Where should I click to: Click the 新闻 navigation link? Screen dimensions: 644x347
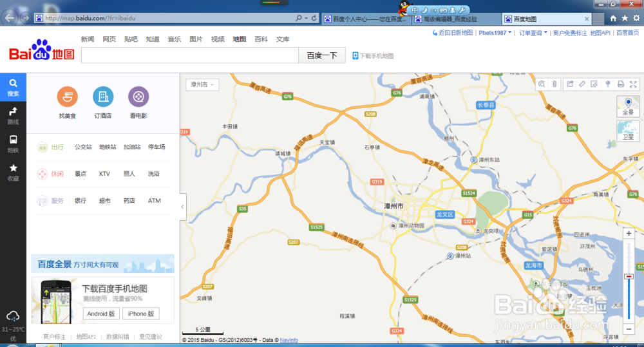(88, 39)
